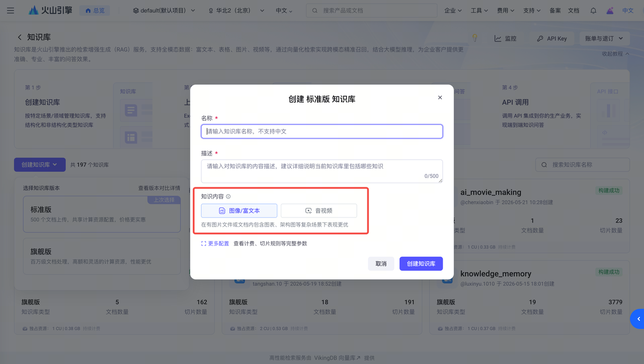Screen dimensions: 644x364
Task: Open the VikingDB 向量库 link
Action: pos(337,358)
